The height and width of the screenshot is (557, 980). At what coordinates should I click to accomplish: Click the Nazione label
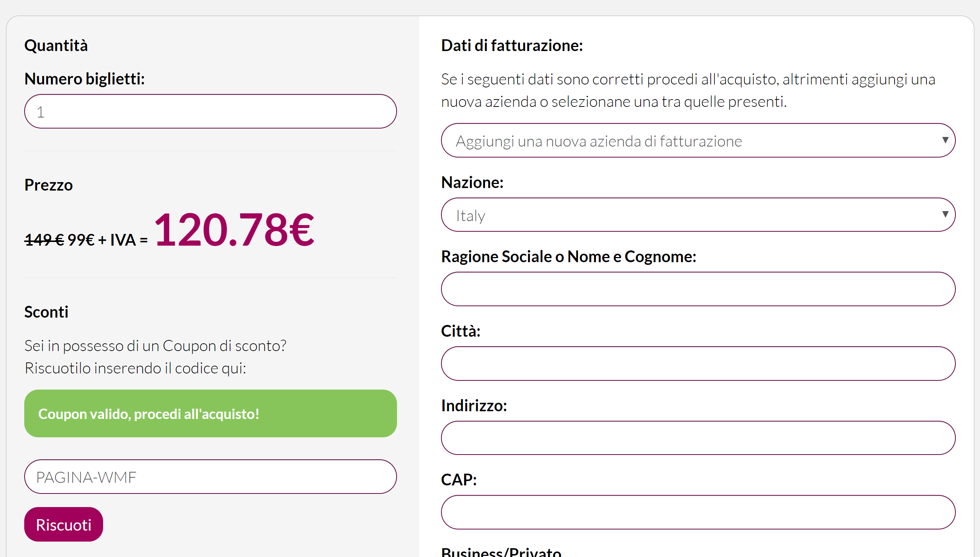(472, 182)
